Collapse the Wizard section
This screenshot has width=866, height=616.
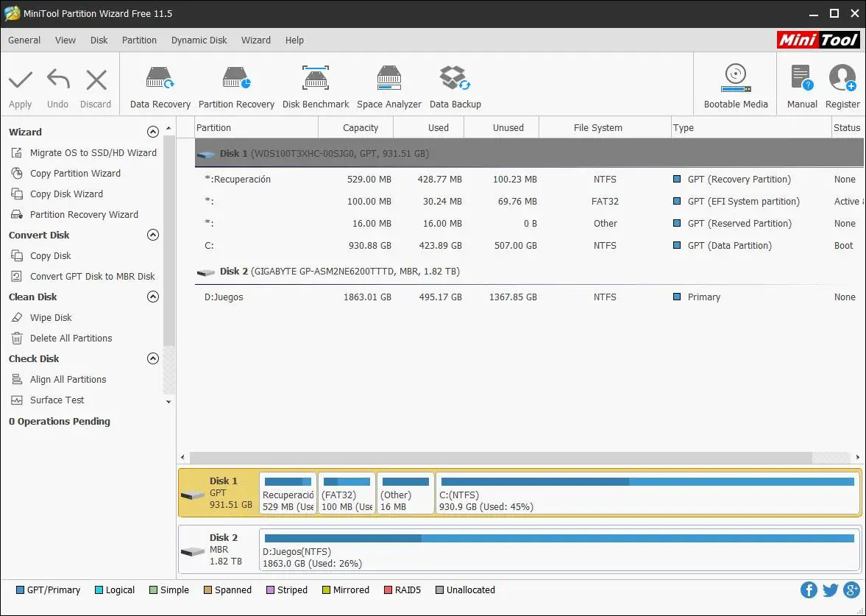[x=153, y=132]
